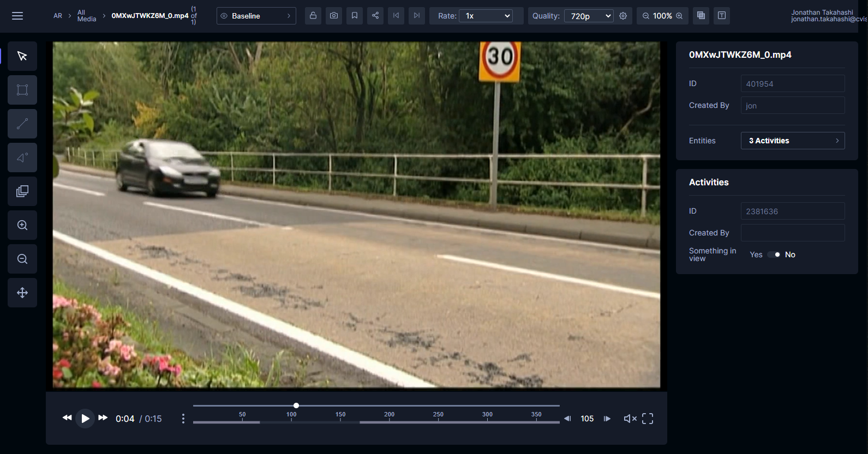The width and height of the screenshot is (868, 454).
Task: Click the bookmark icon in toolbar
Action: [x=355, y=16]
